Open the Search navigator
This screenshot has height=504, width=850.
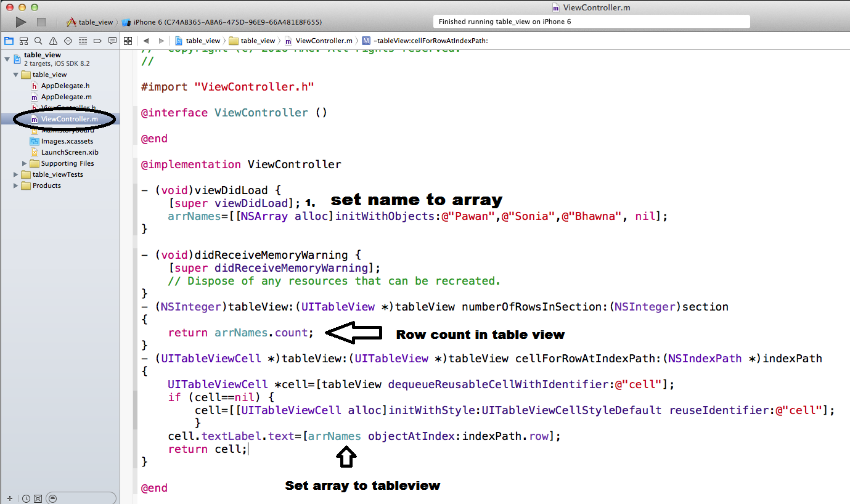click(38, 41)
